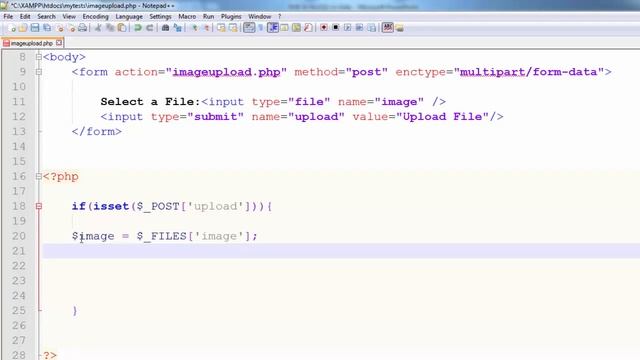The image size is (640, 360).
Task: Click the Redo toolbar arrow
Action: click(x=150, y=28)
